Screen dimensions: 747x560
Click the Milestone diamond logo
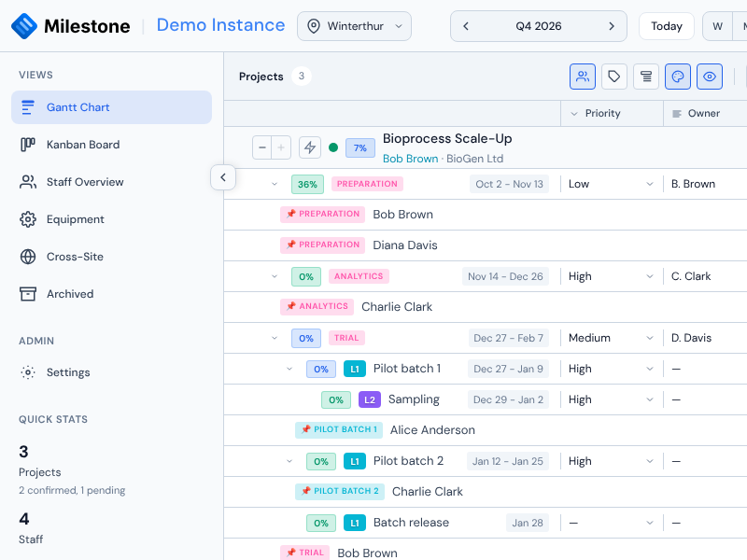coord(24,26)
